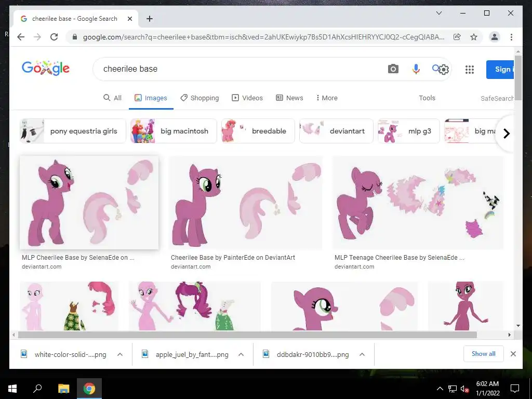Start voice search with the microphone icon
Image resolution: width=532 pixels, height=399 pixels.
point(416,69)
